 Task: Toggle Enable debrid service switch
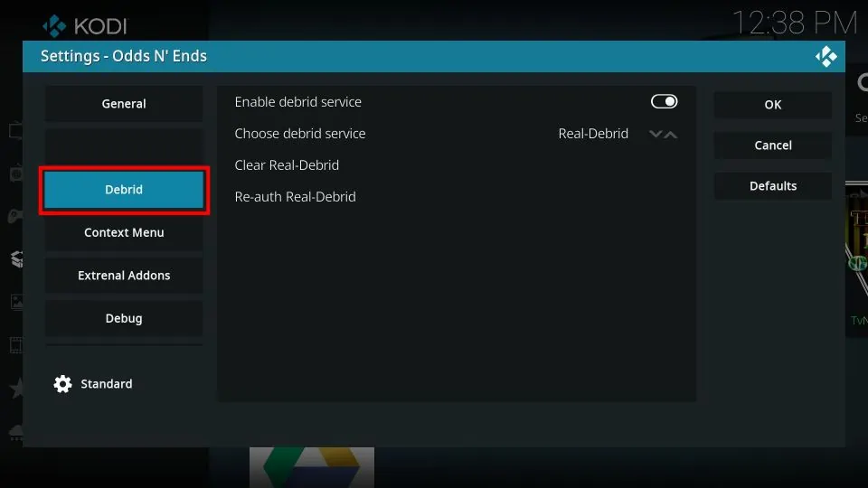pyautogui.click(x=664, y=101)
